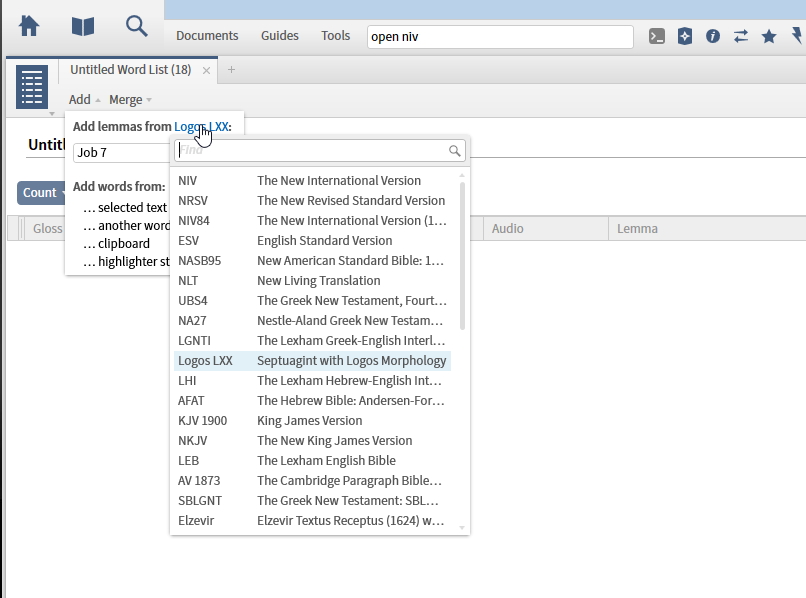Choose ESV English Standard Version
The image size is (806, 598).
coord(313,241)
